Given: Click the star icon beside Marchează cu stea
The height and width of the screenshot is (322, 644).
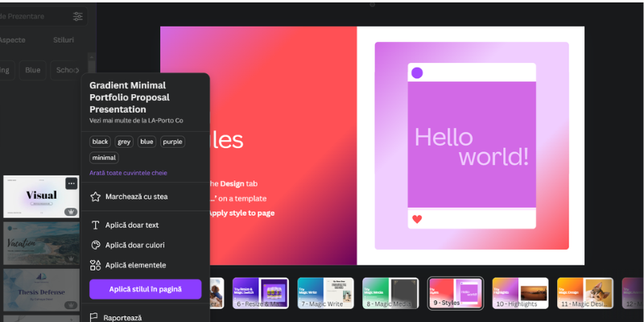Looking at the screenshot, I should (x=96, y=196).
